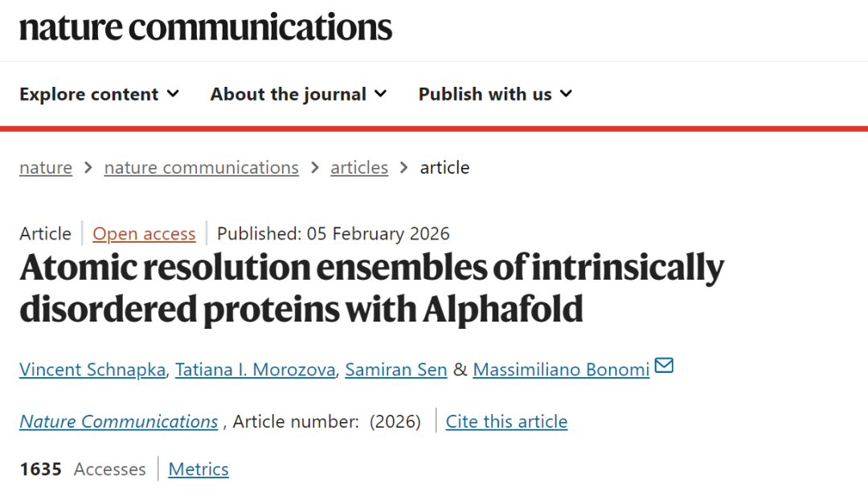Jump to Cite this article
This screenshot has height=496, width=868.
506,421
